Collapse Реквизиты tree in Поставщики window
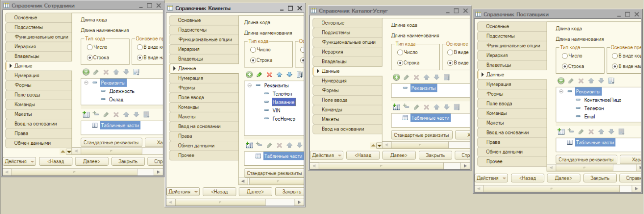The width and height of the screenshot is (644, 214). pyautogui.click(x=561, y=92)
